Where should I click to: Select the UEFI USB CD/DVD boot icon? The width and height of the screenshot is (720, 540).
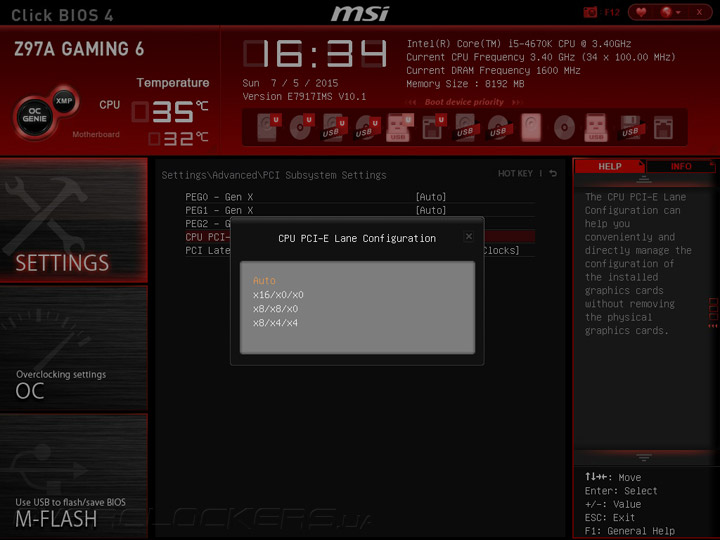pyautogui.click(x=367, y=127)
